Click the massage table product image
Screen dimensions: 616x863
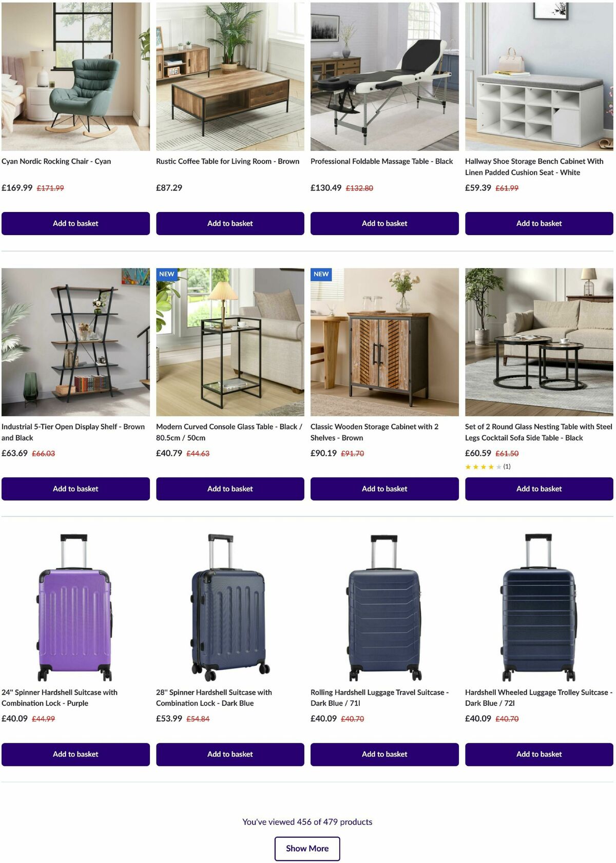(384, 74)
